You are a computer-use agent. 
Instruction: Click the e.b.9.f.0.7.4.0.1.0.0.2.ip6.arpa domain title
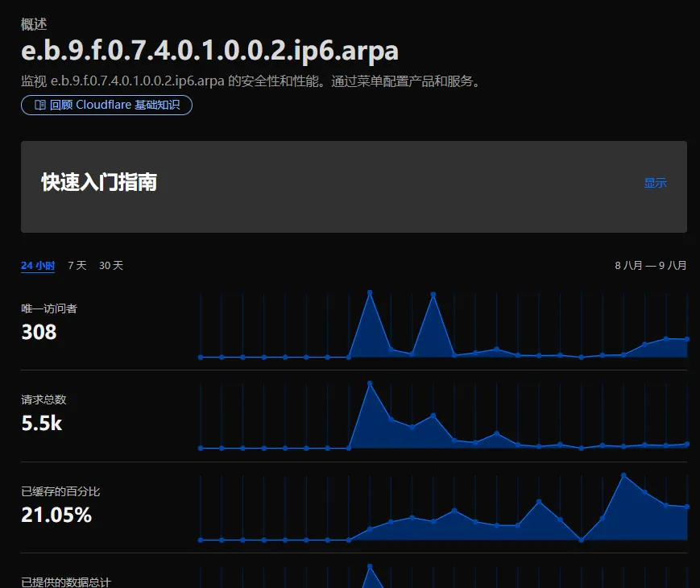click(x=209, y=51)
